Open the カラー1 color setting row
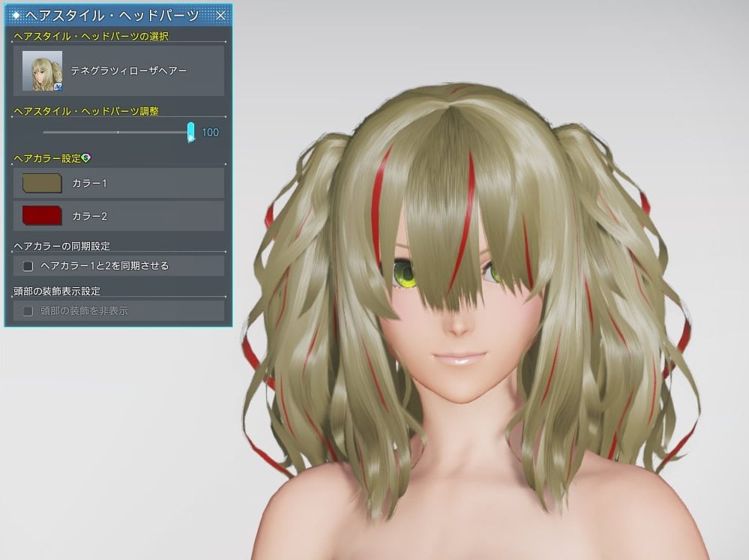This screenshot has width=749, height=560. (x=118, y=183)
